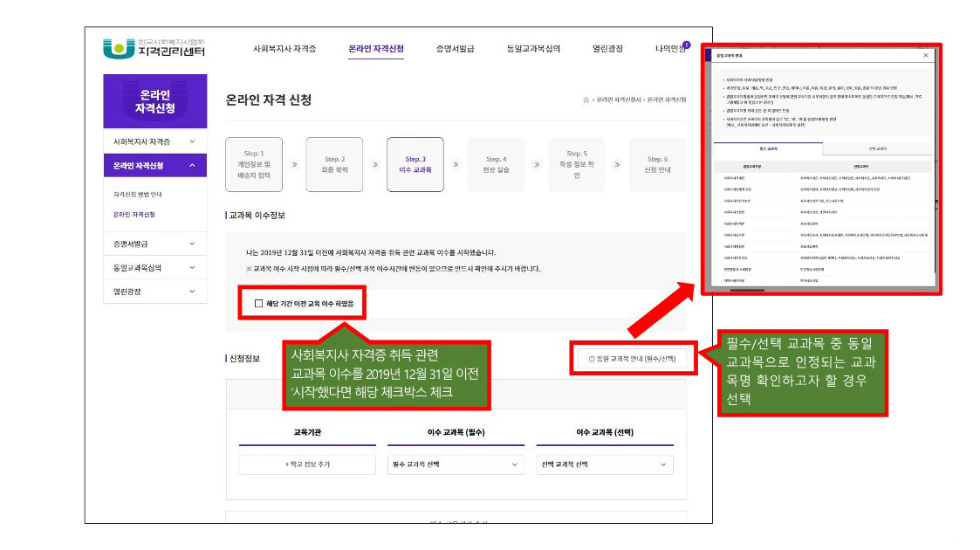The image size is (980, 550).
Task: Go to Step. 5 작성 정보 확인
Action: (x=576, y=164)
